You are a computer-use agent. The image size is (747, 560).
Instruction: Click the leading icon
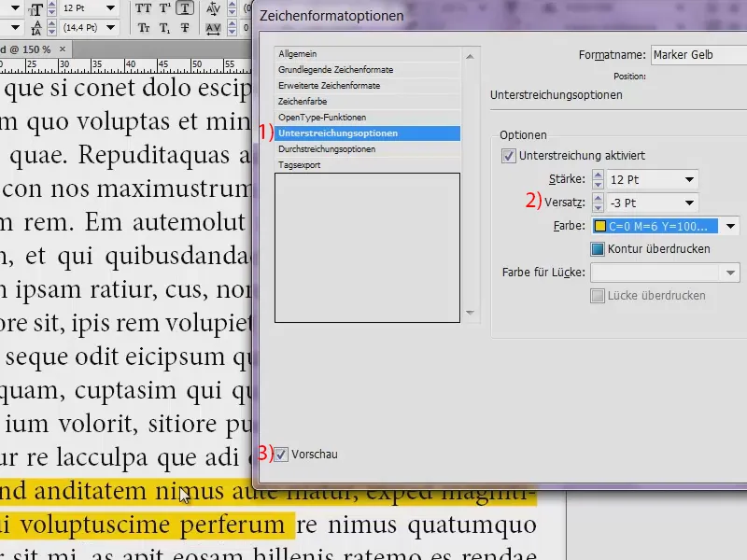coord(35,28)
